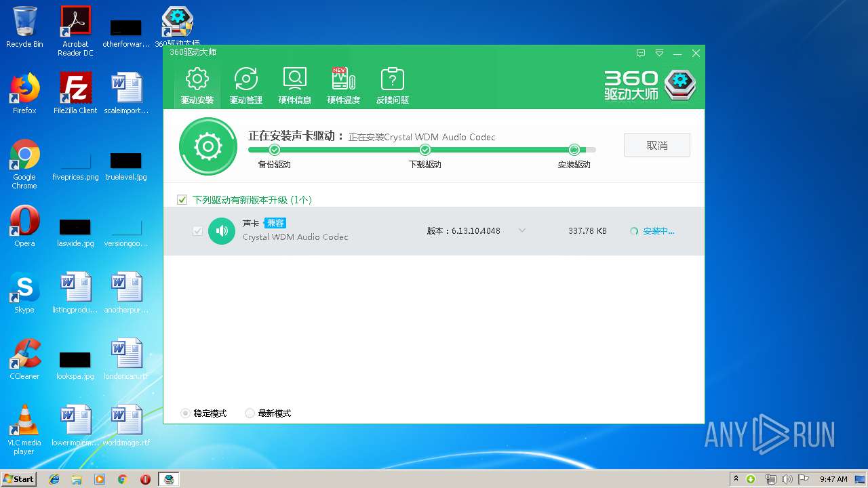Click the 360驱动大师 taskbar button
Viewport: 868px width, 488px height.
(169, 479)
